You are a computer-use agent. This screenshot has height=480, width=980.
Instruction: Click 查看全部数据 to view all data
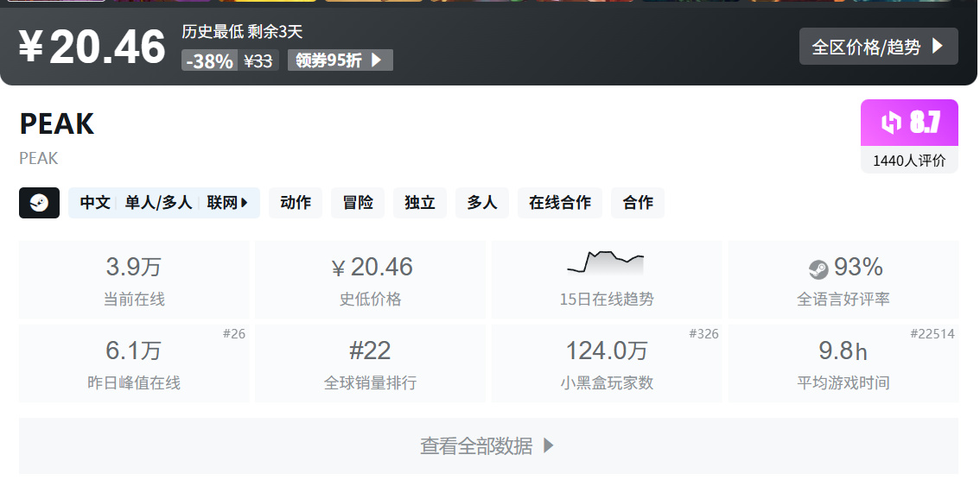click(x=488, y=445)
